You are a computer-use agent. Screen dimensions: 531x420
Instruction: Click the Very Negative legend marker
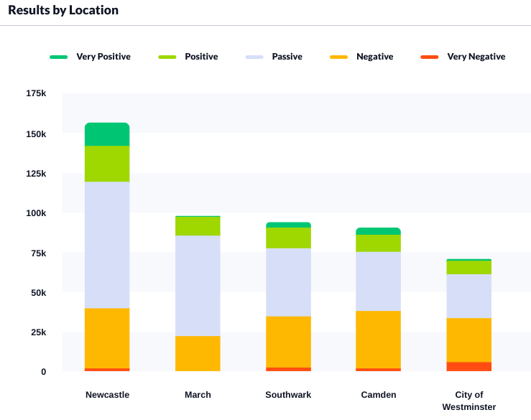(429, 57)
